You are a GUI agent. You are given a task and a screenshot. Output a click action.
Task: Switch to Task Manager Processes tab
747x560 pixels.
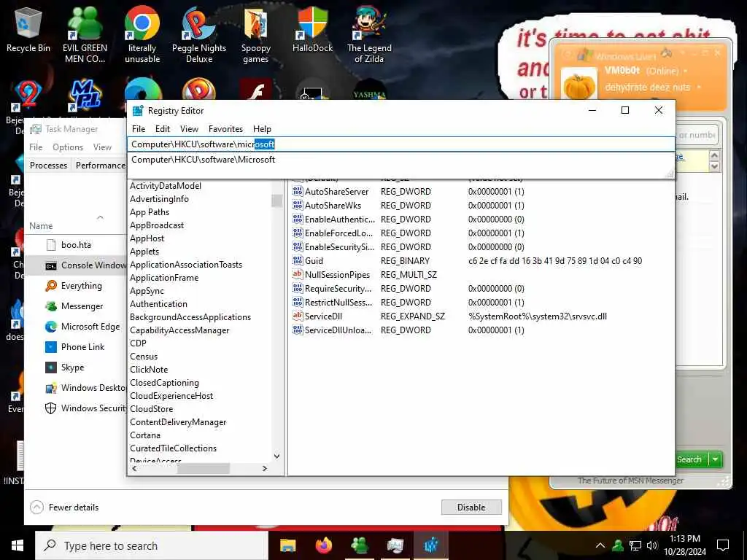coord(48,166)
